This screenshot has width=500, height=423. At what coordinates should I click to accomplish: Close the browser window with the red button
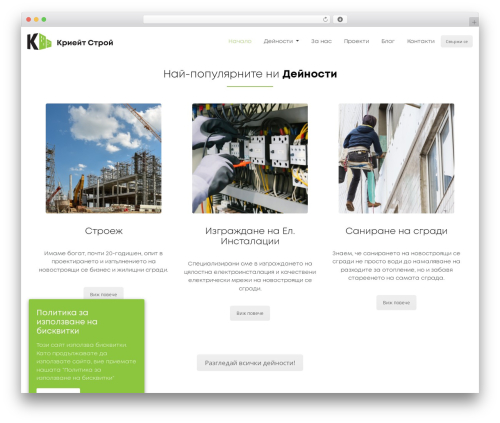(x=29, y=20)
